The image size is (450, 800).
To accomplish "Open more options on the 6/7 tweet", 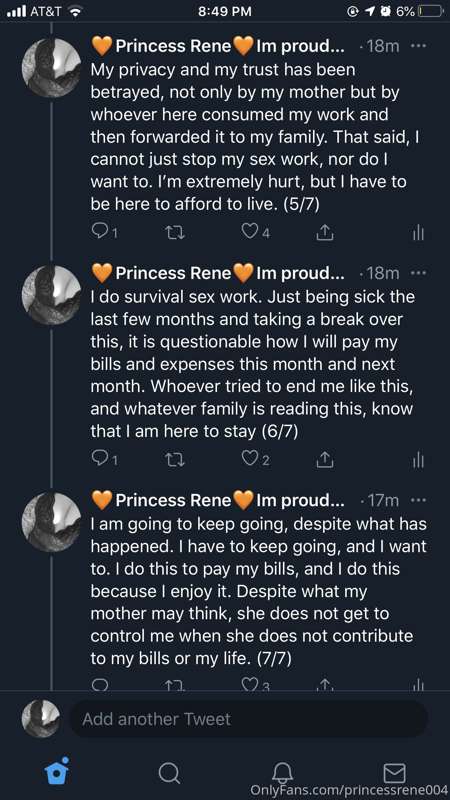I will (418, 273).
